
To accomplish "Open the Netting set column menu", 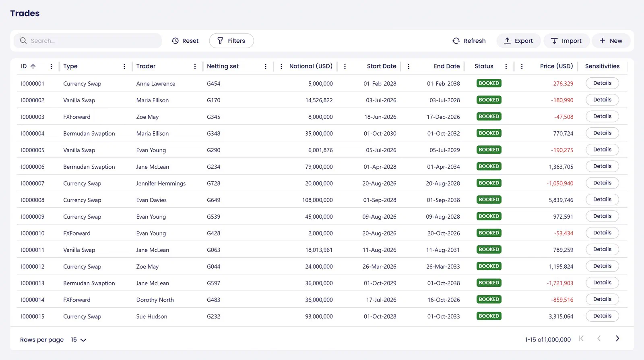I will [266, 66].
